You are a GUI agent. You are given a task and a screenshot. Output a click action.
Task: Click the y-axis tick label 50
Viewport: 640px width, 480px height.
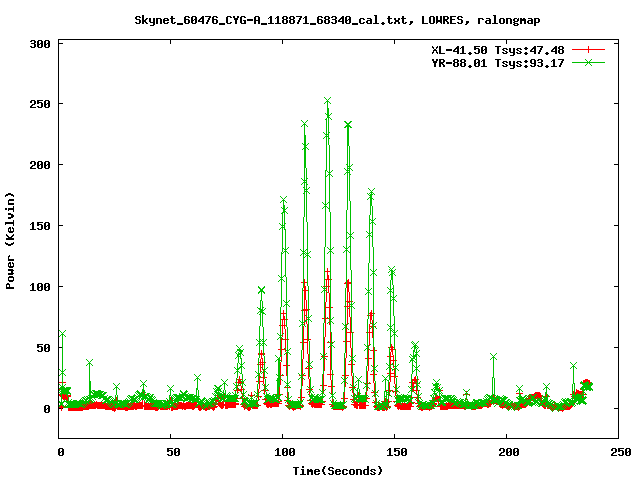coord(44,348)
